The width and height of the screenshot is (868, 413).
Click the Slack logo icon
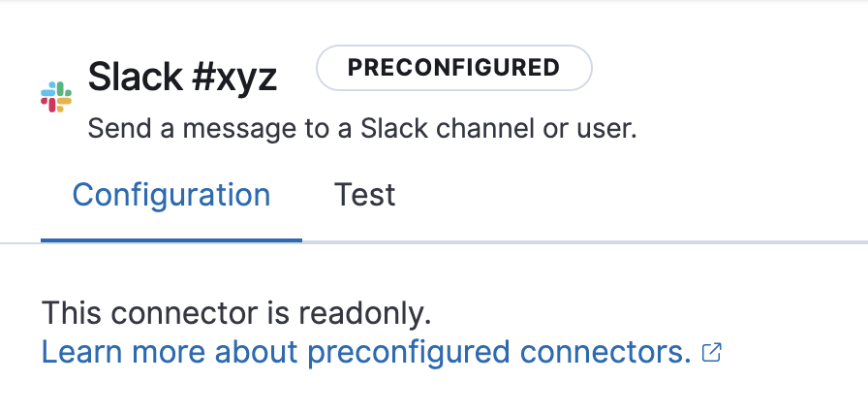56,97
